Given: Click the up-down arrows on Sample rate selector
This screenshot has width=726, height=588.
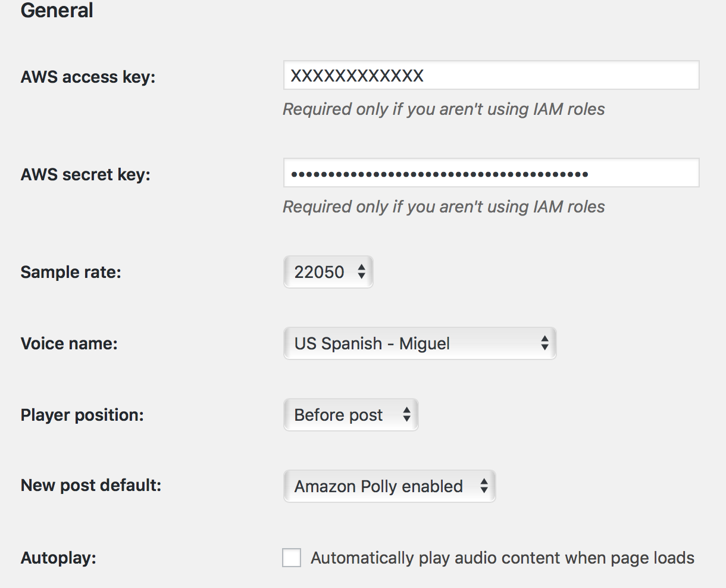Looking at the screenshot, I should [361, 272].
